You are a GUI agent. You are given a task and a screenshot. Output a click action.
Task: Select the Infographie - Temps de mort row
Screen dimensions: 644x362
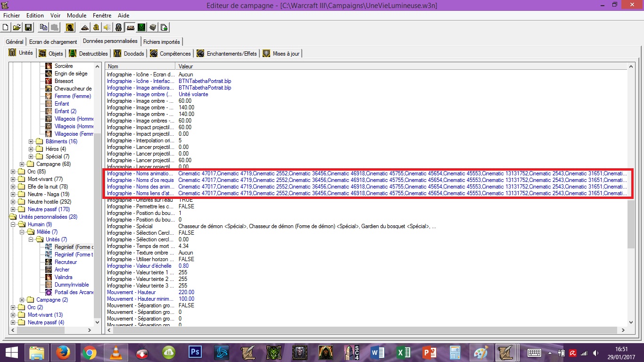[x=366, y=246]
